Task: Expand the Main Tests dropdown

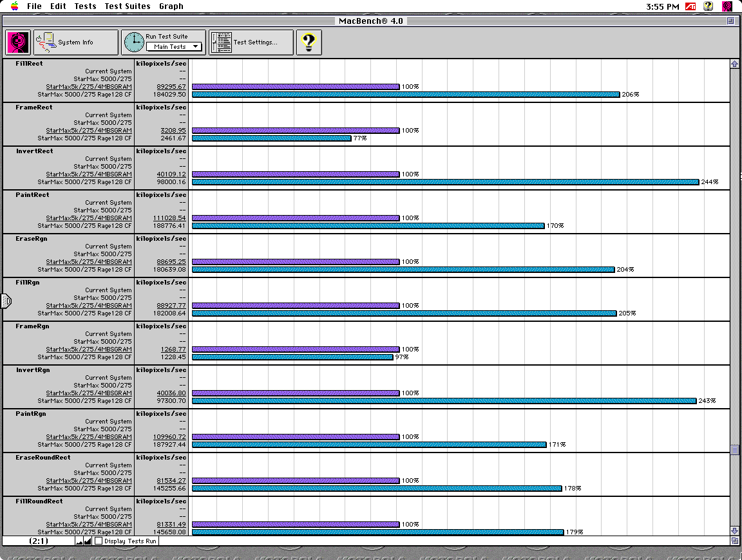Action: coord(174,47)
